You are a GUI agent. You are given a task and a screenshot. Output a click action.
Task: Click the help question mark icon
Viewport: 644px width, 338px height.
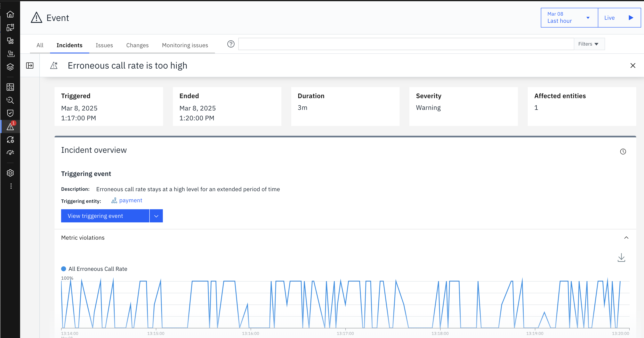[x=231, y=44]
